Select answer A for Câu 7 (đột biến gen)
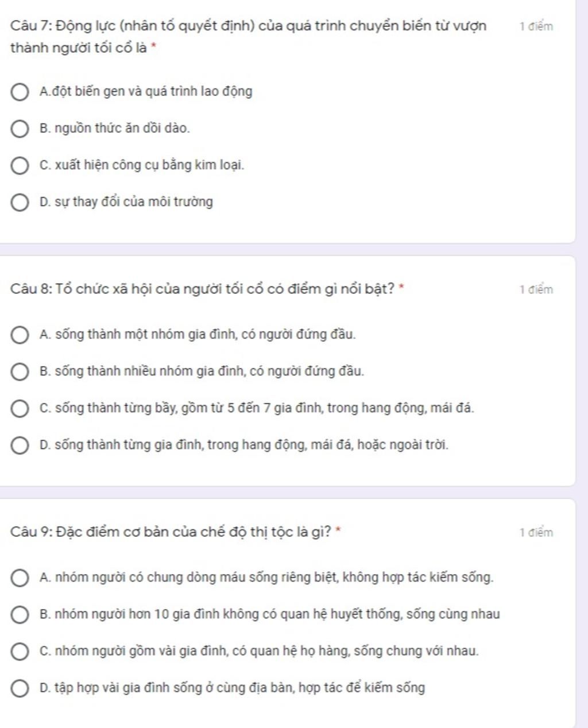588x728 pixels. coord(20,92)
